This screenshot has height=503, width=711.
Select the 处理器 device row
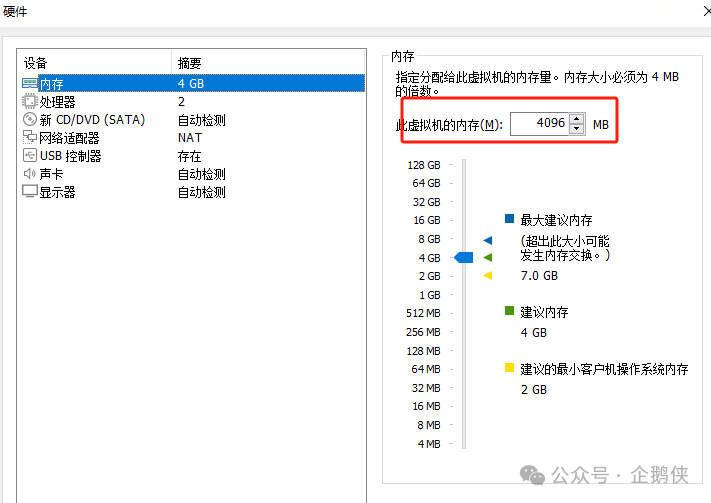[x=193, y=102]
